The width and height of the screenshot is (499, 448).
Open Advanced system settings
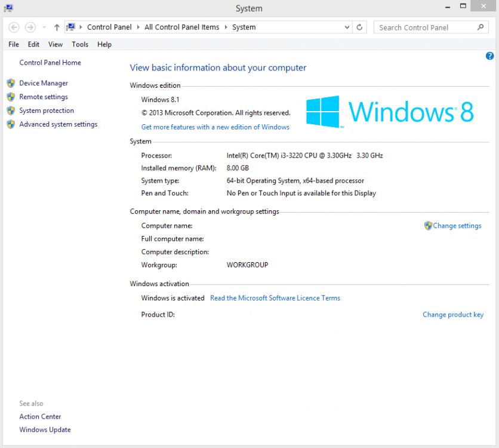point(58,124)
